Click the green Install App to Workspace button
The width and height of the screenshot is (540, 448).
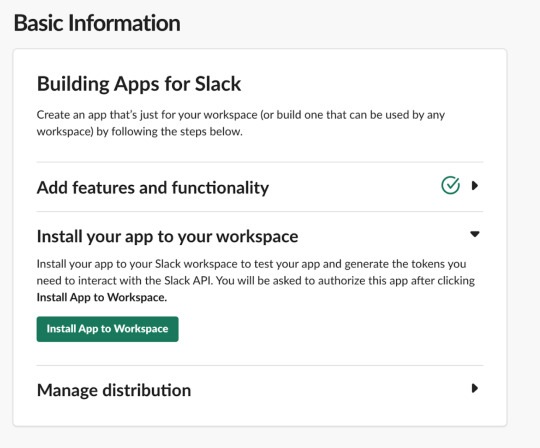(x=107, y=329)
